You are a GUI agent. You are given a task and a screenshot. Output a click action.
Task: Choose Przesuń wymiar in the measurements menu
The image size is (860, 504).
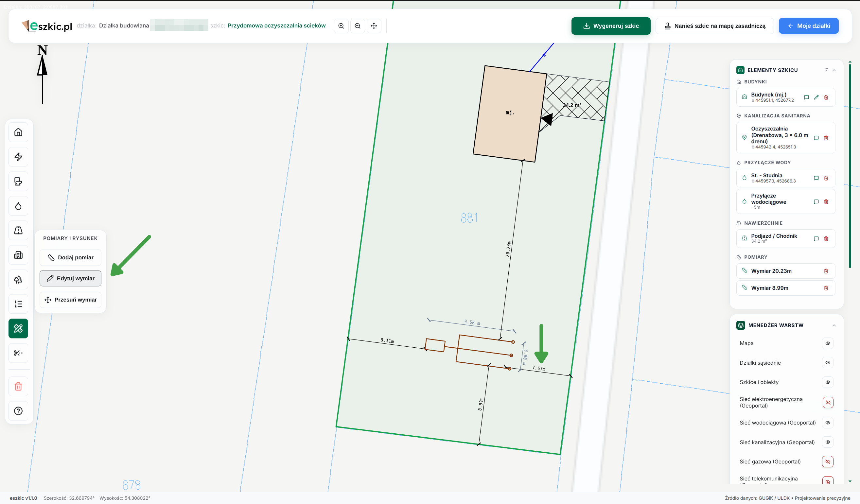point(70,300)
